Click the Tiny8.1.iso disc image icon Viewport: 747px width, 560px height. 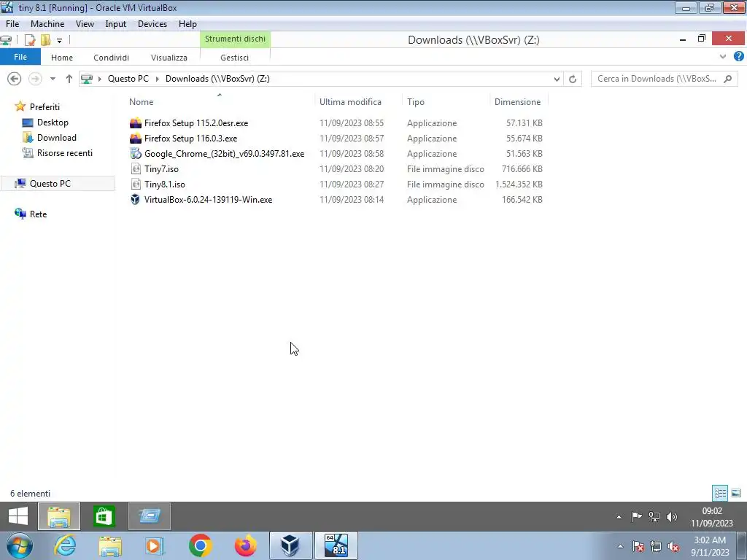136,184
